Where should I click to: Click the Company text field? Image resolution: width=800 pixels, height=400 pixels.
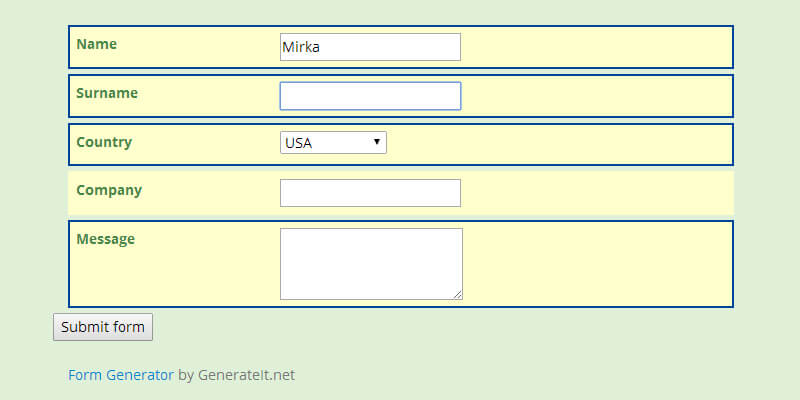370,193
